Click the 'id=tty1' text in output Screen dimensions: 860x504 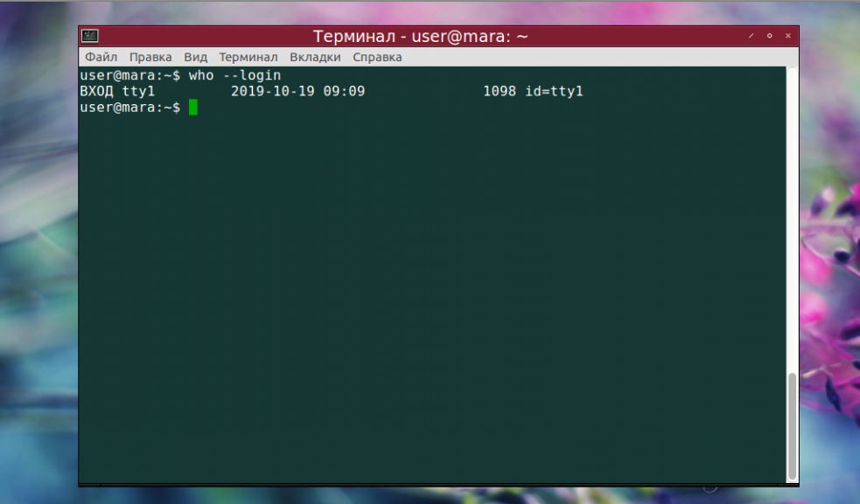pyautogui.click(x=554, y=91)
